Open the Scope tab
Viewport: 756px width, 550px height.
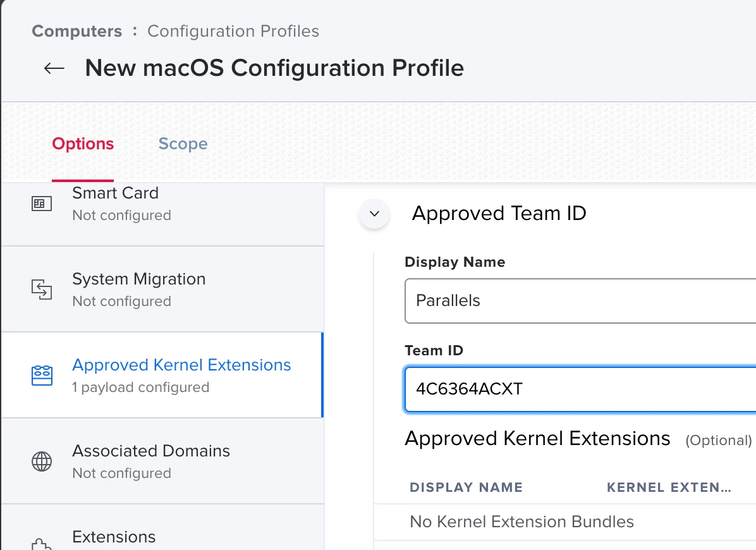pyautogui.click(x=183, y=144)
